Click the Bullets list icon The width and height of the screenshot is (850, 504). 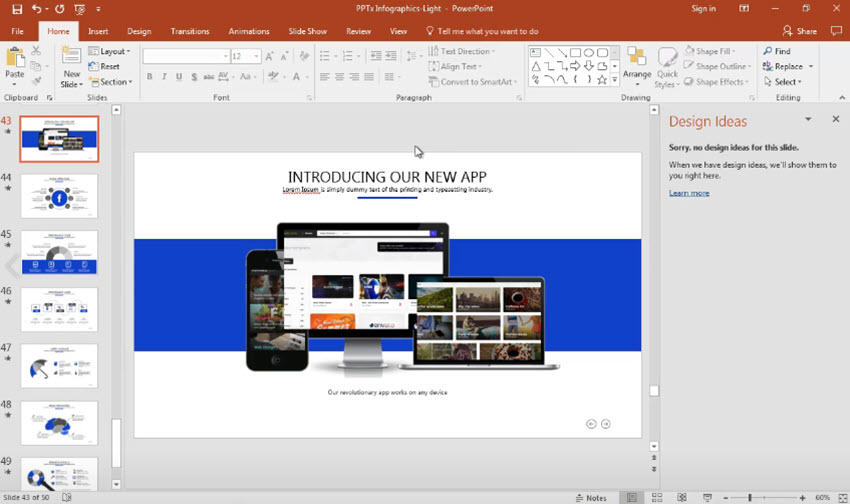click(x=325, y=56)
